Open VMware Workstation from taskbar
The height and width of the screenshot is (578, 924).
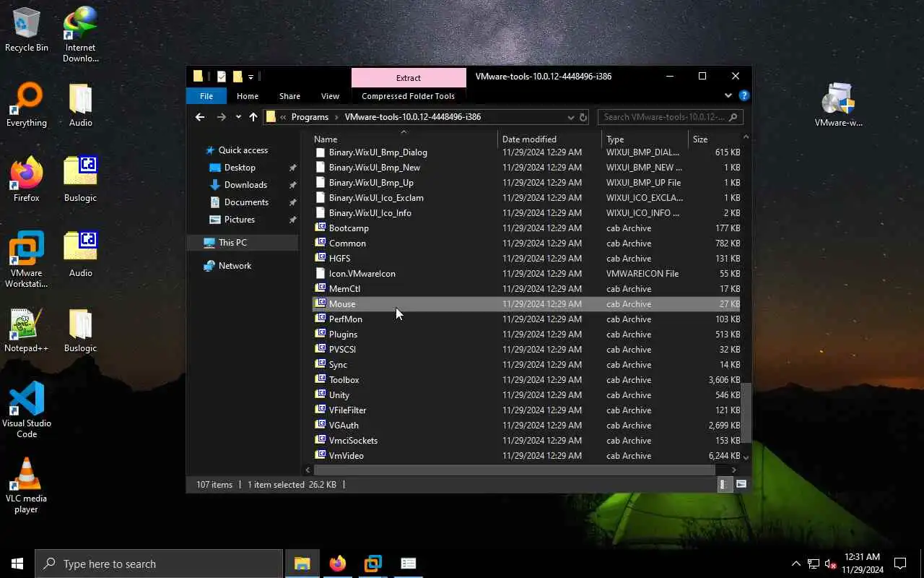point(372,564)
